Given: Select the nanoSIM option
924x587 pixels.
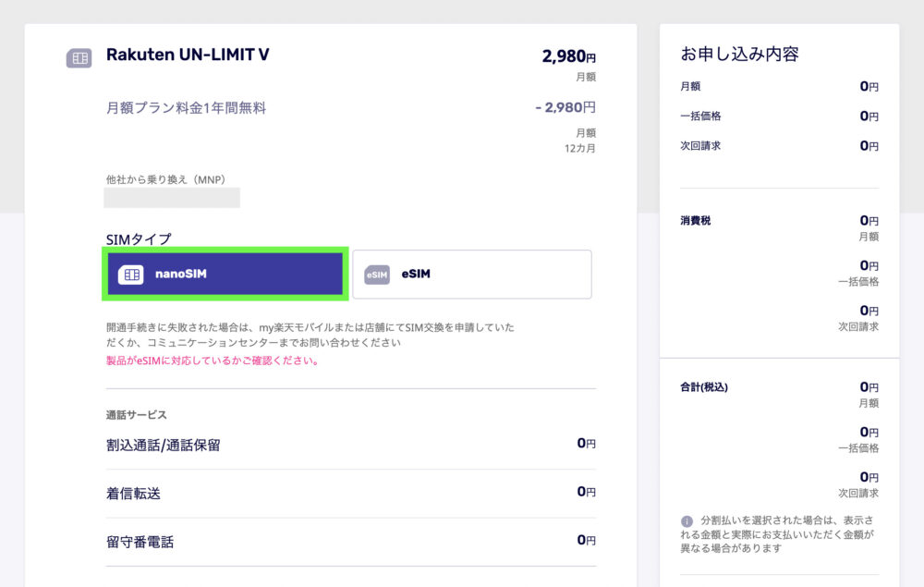Looking at the screenshot, I should 225,274.
